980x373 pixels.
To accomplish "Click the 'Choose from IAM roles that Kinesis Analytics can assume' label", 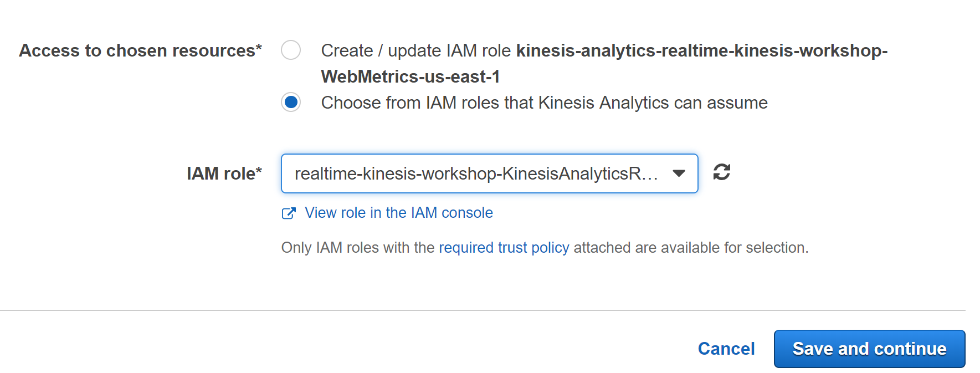I will (x=544, y=103).
